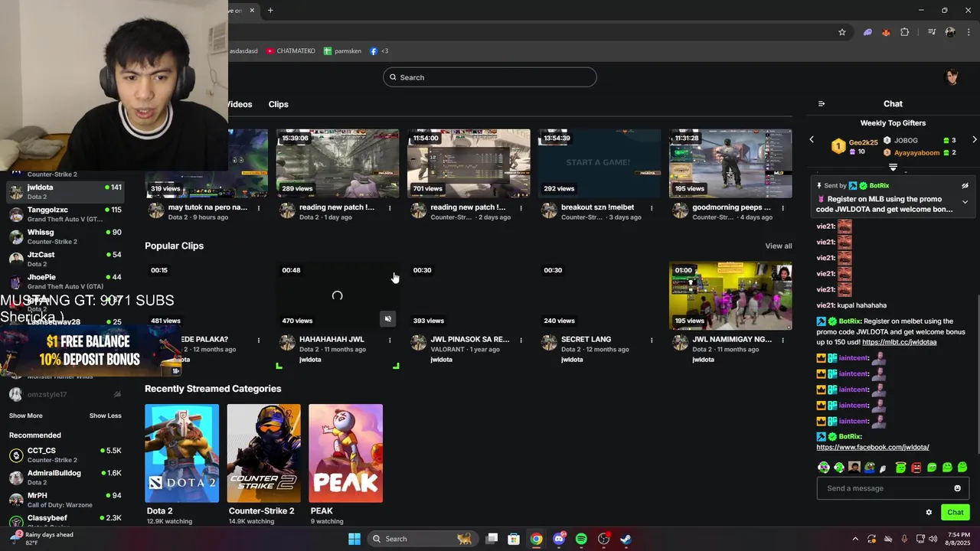Open JtzCast channel in sidebar
The image size is (980, 551).
pyautogui.click(x=65, y=259)
